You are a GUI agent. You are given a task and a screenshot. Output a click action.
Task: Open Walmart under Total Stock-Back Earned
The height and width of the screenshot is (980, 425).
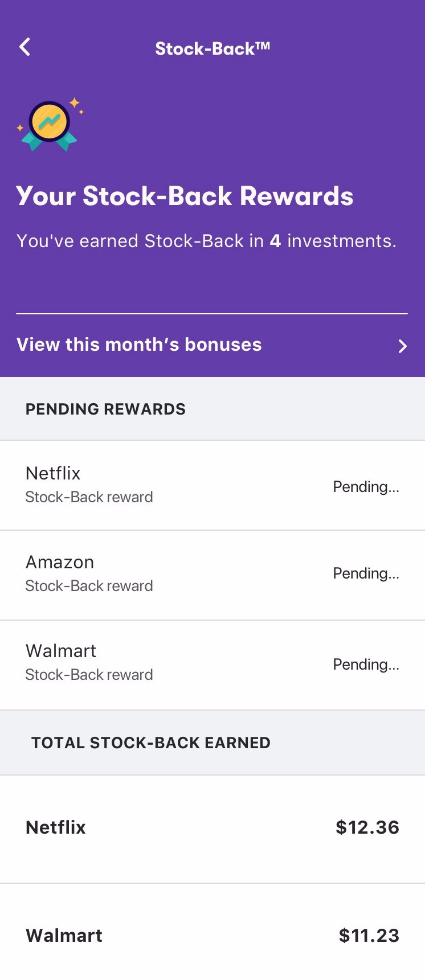213,932
